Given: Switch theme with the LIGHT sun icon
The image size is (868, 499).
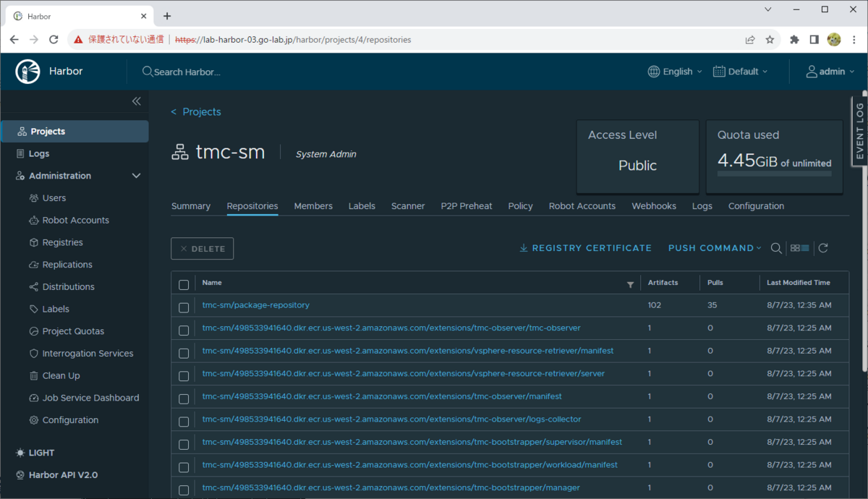Looking at the screenshot, I should (20, 453).
